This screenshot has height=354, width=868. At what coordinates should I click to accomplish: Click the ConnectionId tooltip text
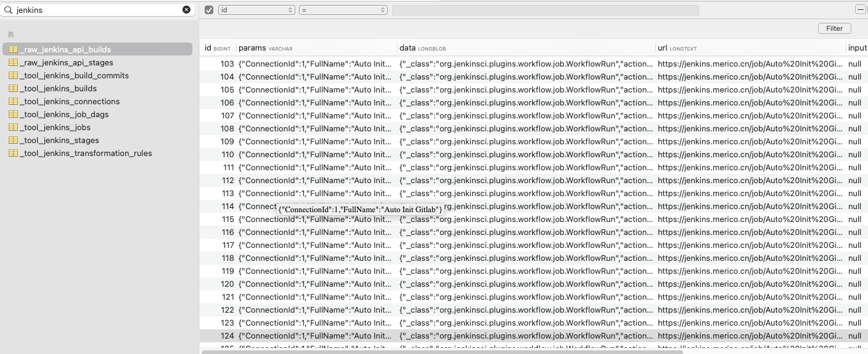tap(360, 210)
